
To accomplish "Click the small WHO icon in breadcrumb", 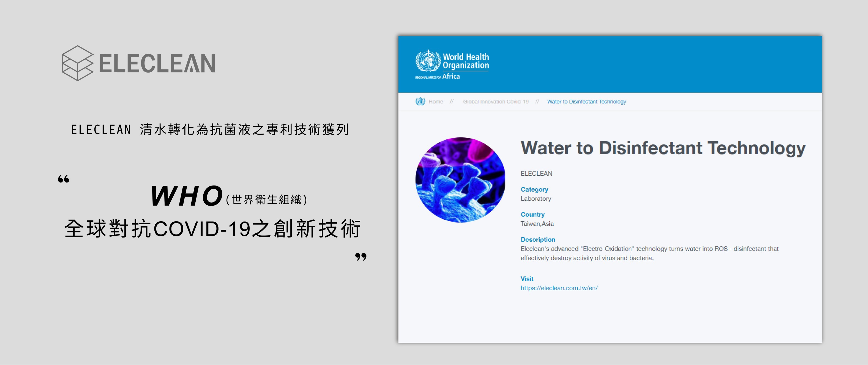I will click(420, 101).
